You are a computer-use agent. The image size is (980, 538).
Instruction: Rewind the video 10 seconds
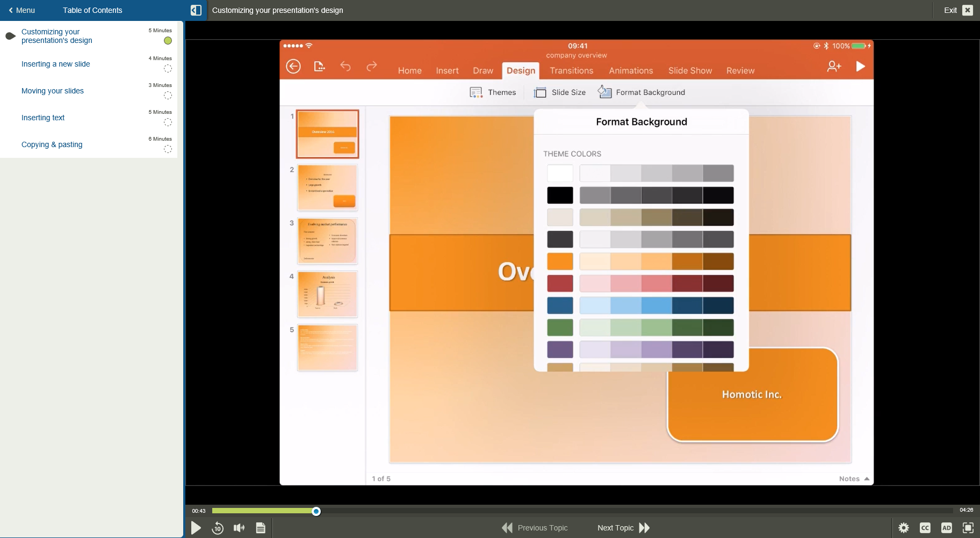point(218,528)
